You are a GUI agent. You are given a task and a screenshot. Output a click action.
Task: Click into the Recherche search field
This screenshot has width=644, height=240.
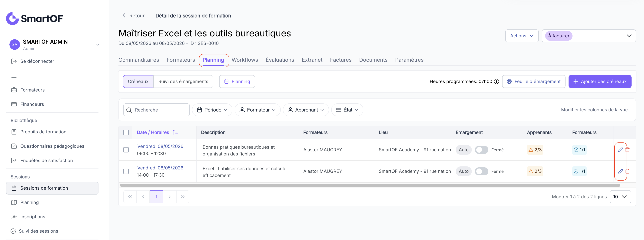157,110
